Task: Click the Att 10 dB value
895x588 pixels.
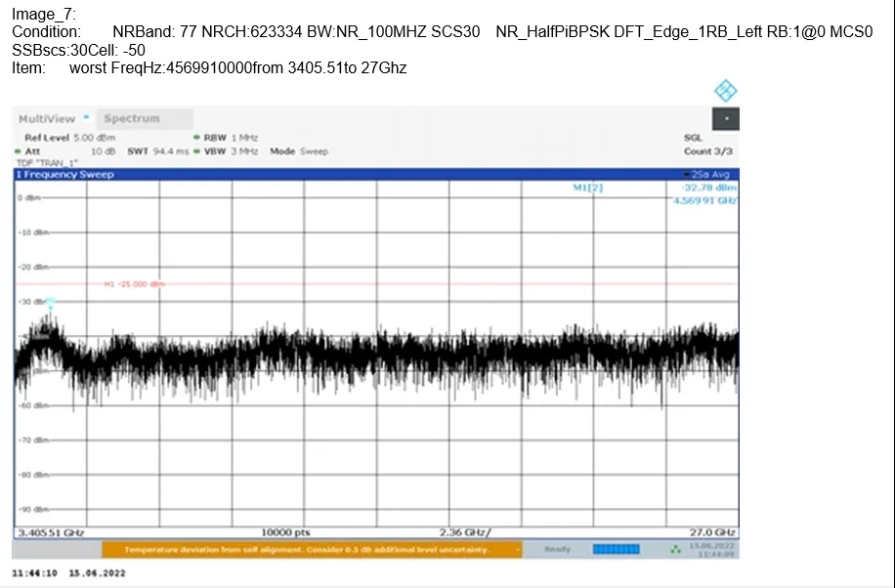Action: click(103, 151)
